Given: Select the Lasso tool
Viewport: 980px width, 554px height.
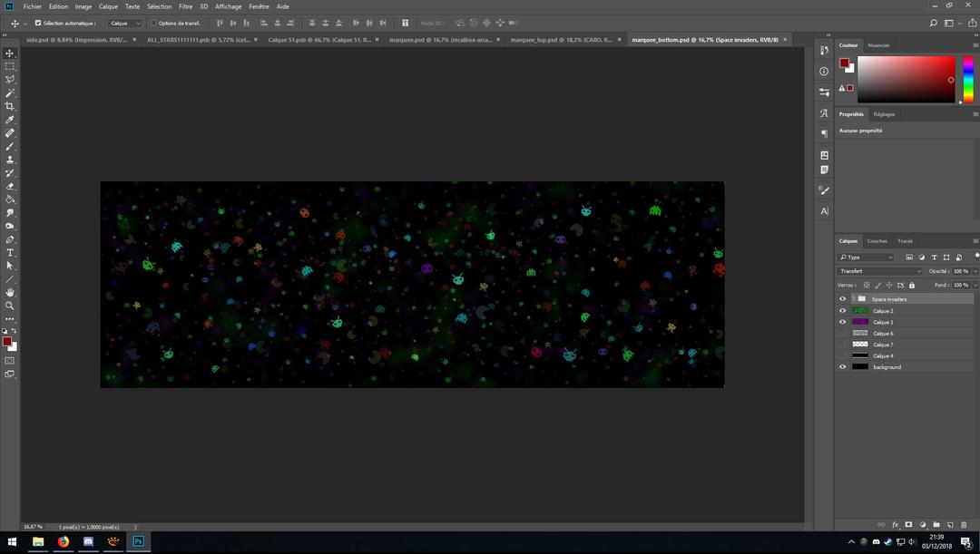Looking at the screenshot, I should pos(9,79).
